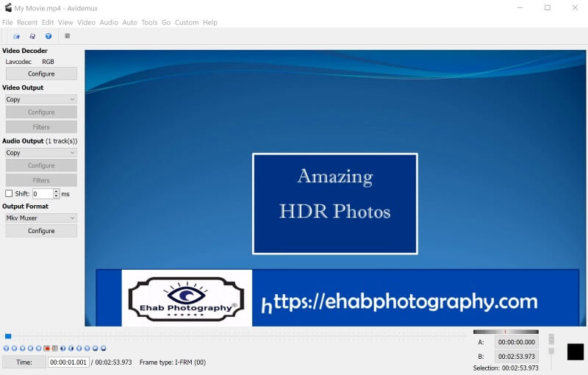Click Filters under Audio Output
588x375 pixels.
pos(41,180)
